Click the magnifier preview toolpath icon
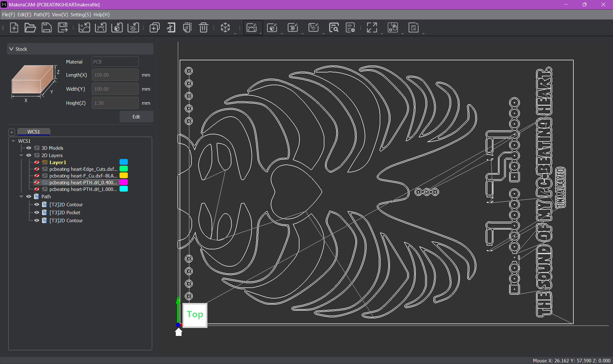The width and height of the screenshot is (613, 364). pyautogui.click(x=334, y=28)
